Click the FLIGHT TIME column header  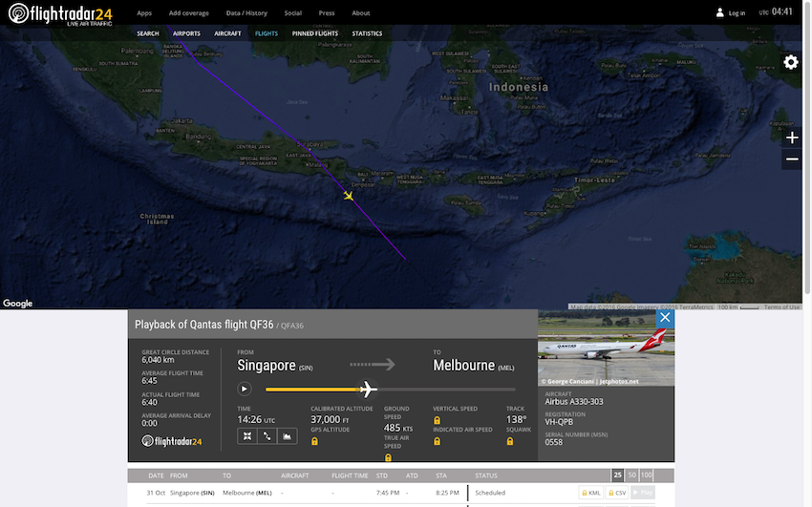pyautogui.click(x=350, y=475)
